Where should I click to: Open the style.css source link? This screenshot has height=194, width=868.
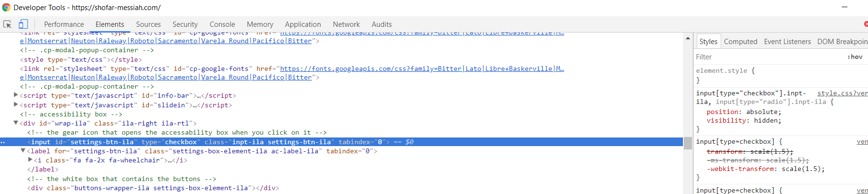(842, 93)
